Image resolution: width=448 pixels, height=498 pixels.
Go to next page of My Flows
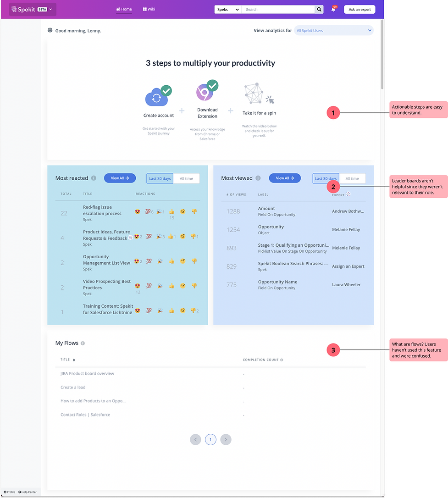click(226, 440)
